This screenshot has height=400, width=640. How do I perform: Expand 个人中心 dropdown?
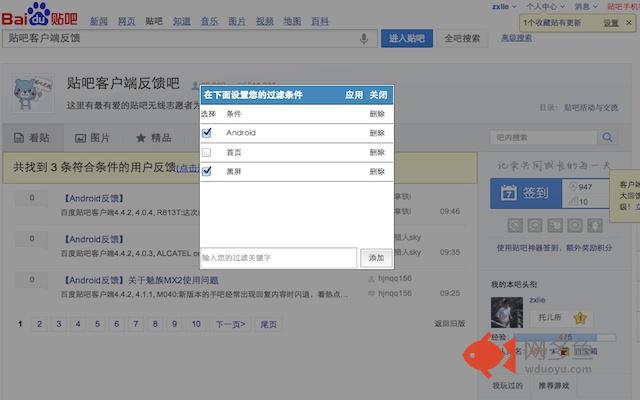pyautogui.click(x=545, y=7)
